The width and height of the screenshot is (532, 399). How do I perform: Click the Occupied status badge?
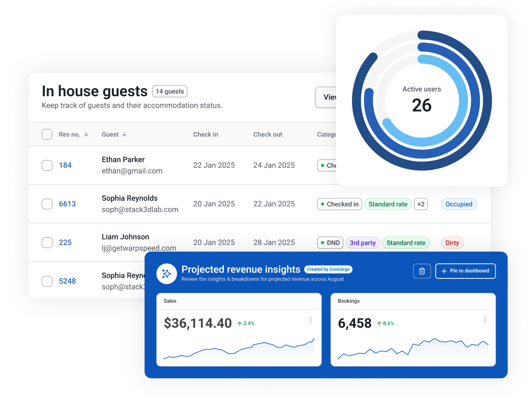[458, 204]
